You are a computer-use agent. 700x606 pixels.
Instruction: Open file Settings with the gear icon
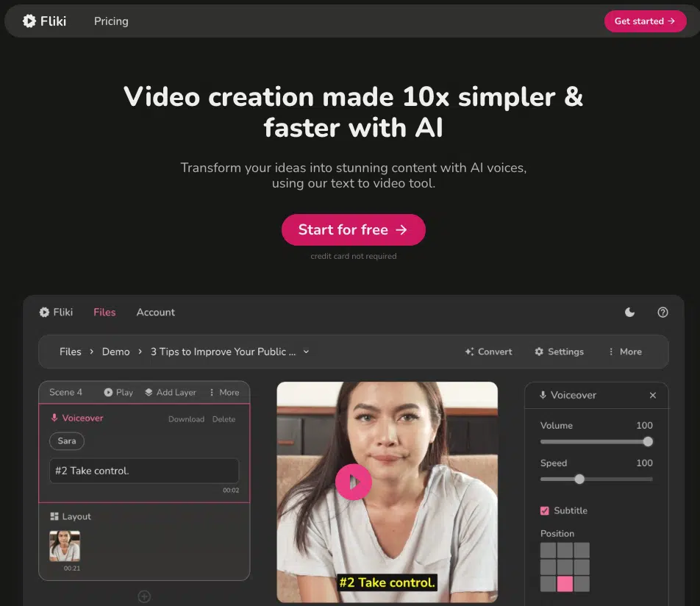click(559, 352)
